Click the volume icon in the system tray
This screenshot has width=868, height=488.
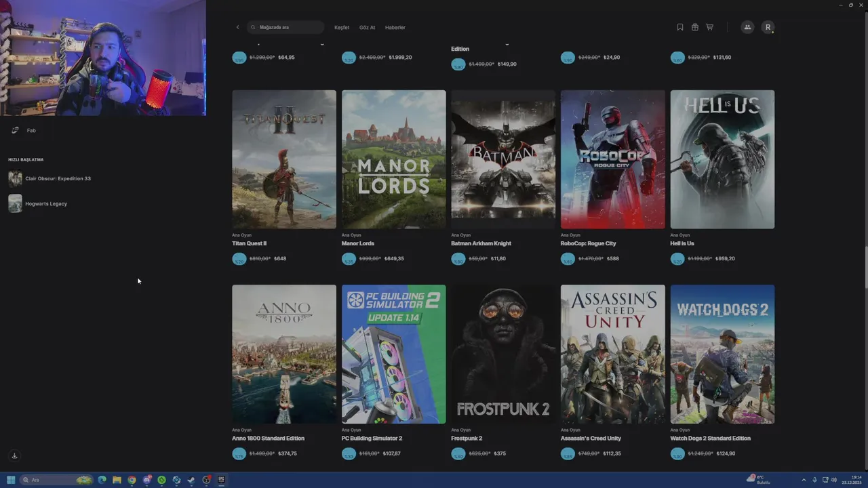tap(833, 480)
